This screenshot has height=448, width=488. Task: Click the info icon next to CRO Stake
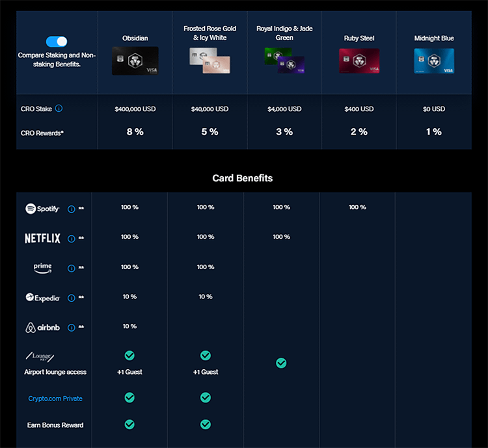(59, 109)
